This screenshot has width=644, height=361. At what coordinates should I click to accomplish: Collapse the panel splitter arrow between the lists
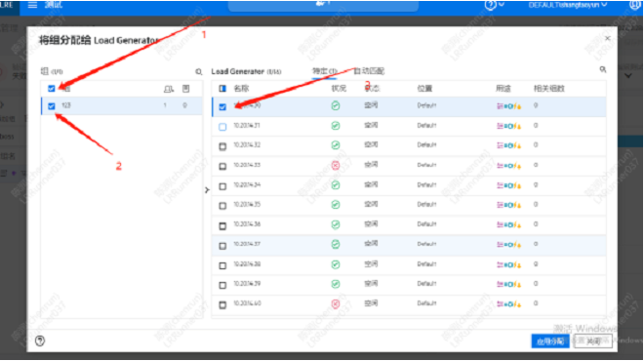tap(207, 189)
